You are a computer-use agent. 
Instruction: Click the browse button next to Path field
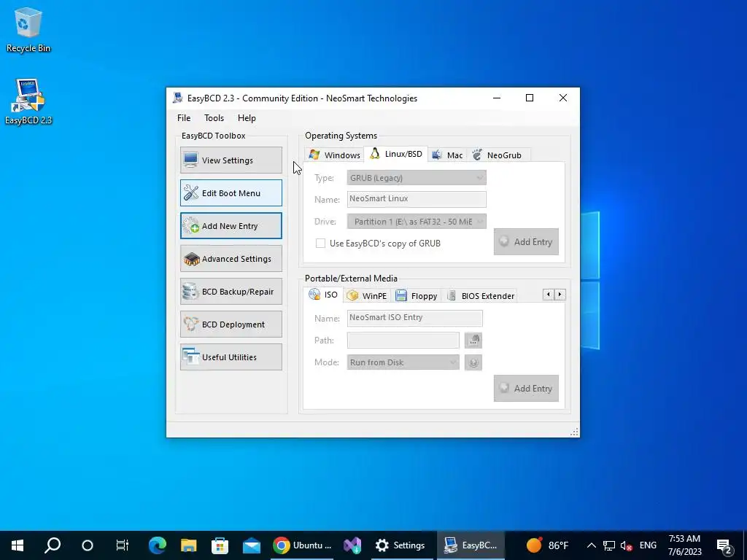pos(473,340)
